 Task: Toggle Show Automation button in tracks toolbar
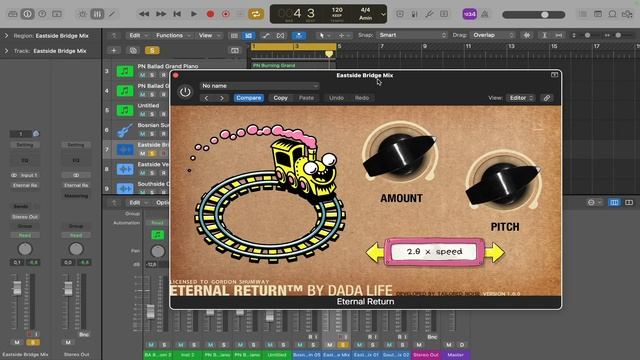click(x=266, y=36)
